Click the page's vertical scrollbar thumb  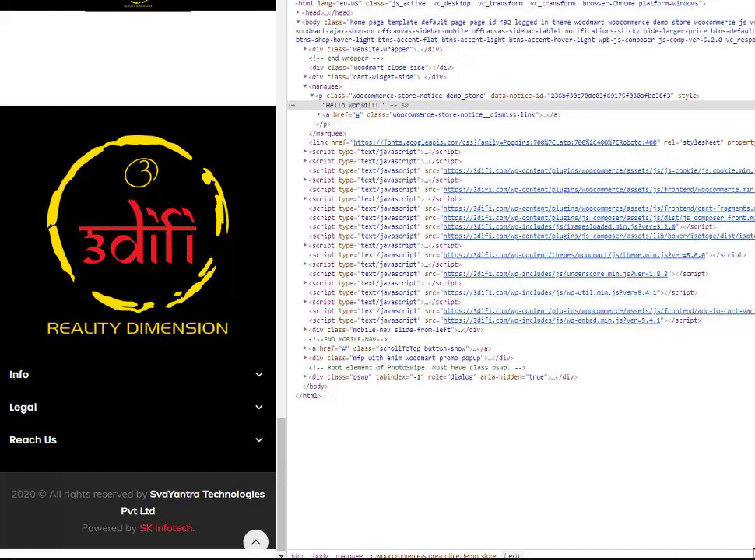[x=282, y=484]
